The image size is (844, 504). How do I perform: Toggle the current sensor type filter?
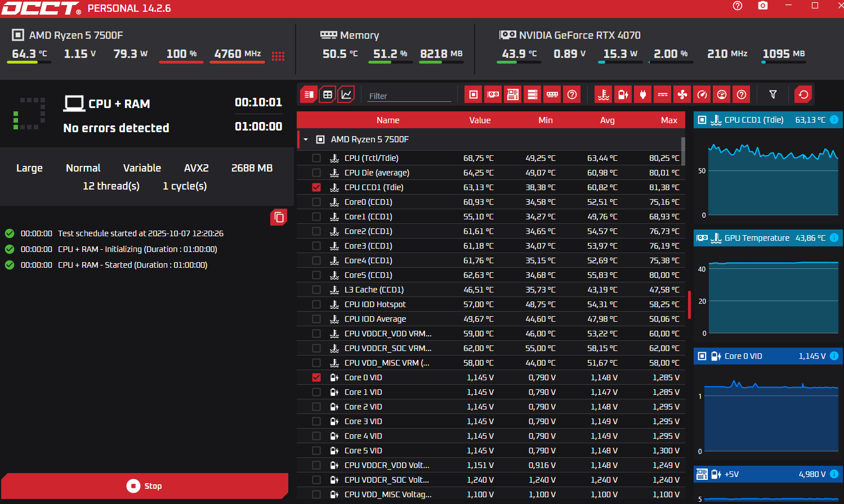[x=663, y=94]
